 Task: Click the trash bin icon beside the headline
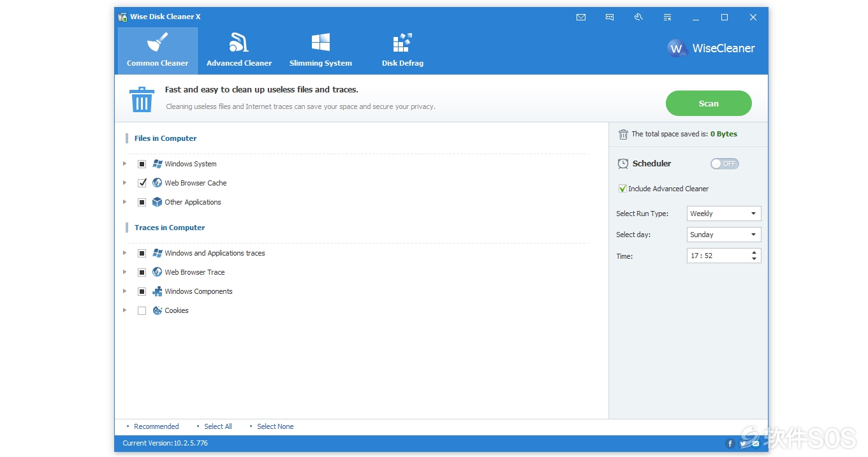point(142,100)
